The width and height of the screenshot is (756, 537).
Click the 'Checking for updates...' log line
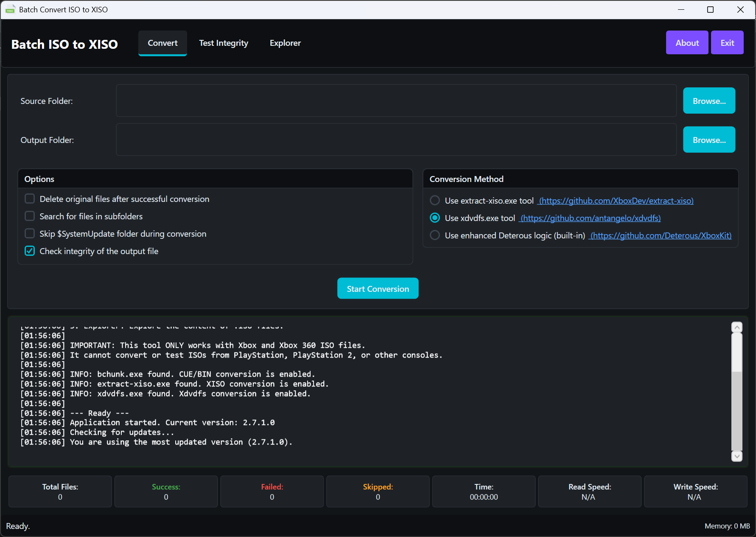tap(97, 432)
